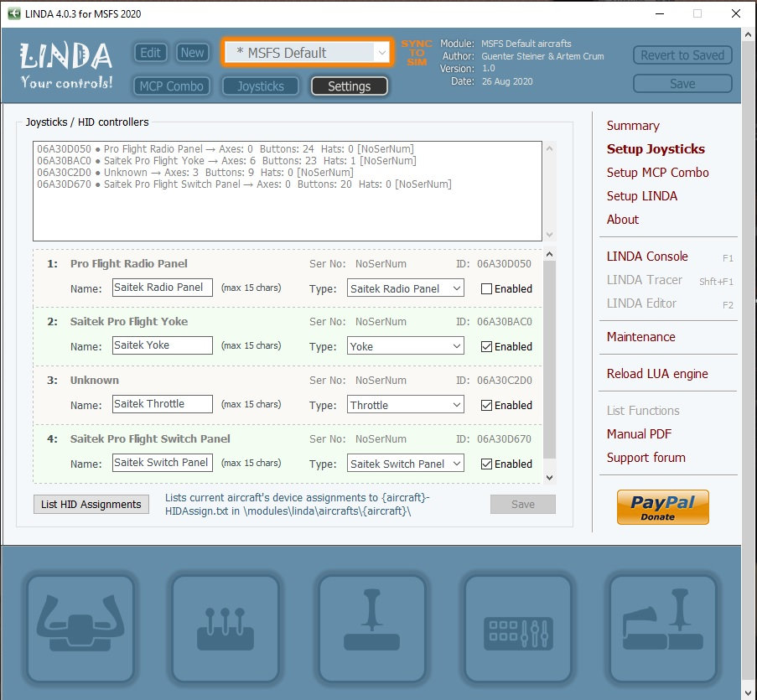Open Maintenance

(x=640, y=336)
